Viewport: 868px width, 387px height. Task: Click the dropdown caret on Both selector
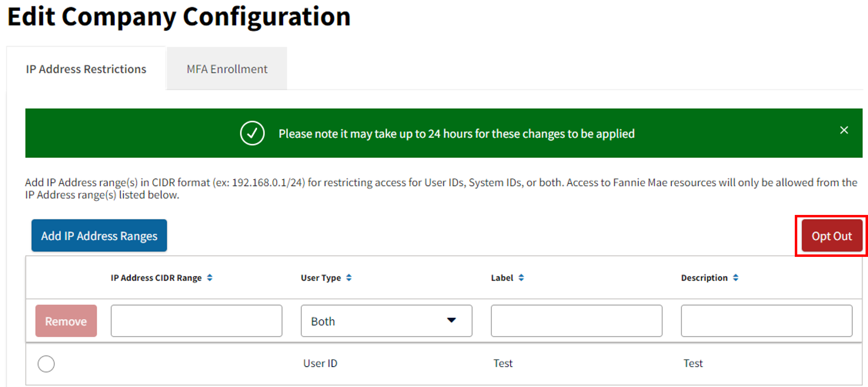pyautogui.click(x=451, y=321)
